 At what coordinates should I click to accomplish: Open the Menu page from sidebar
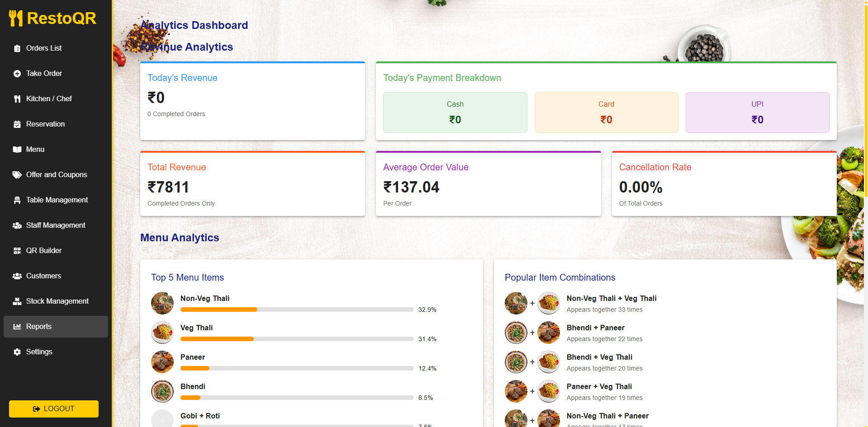tap(35, 150)
